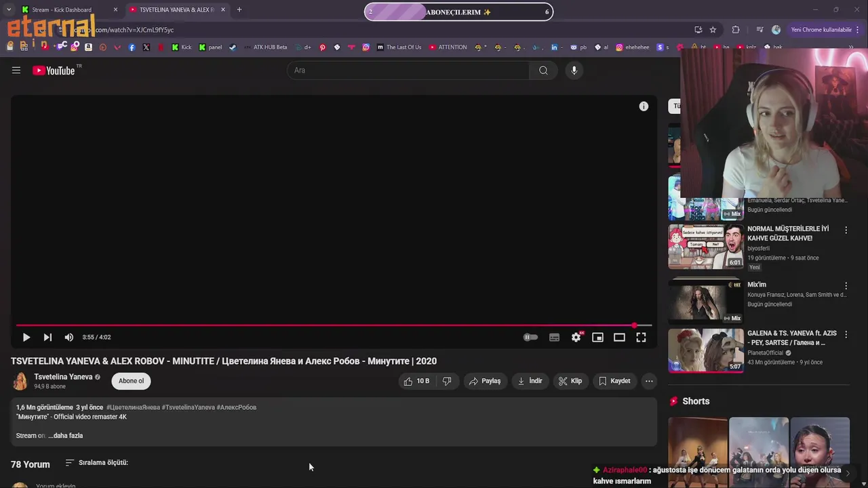Open the YouTube guide hamburger menu

click(16, 70)
